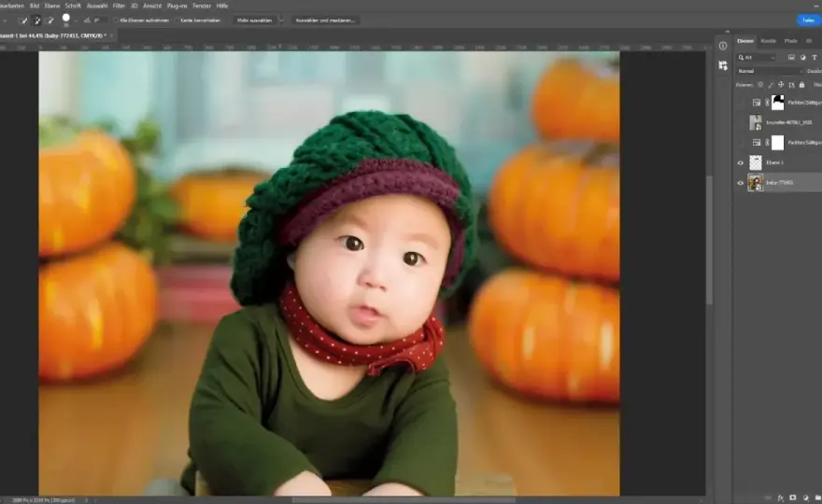
Task: Enable 'Kante hervorheben' checkbox
Action: click(177, 21)
